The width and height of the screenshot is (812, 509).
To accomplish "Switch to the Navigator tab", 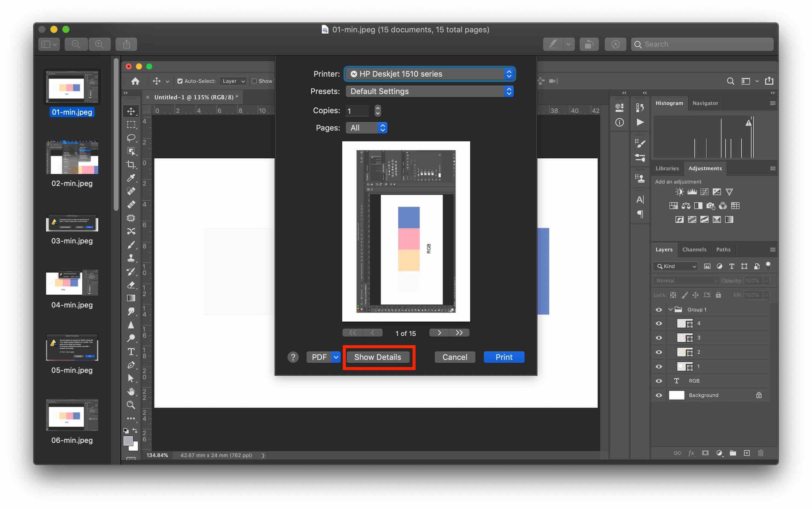I will pyautogui.click(x=705, y=103).
